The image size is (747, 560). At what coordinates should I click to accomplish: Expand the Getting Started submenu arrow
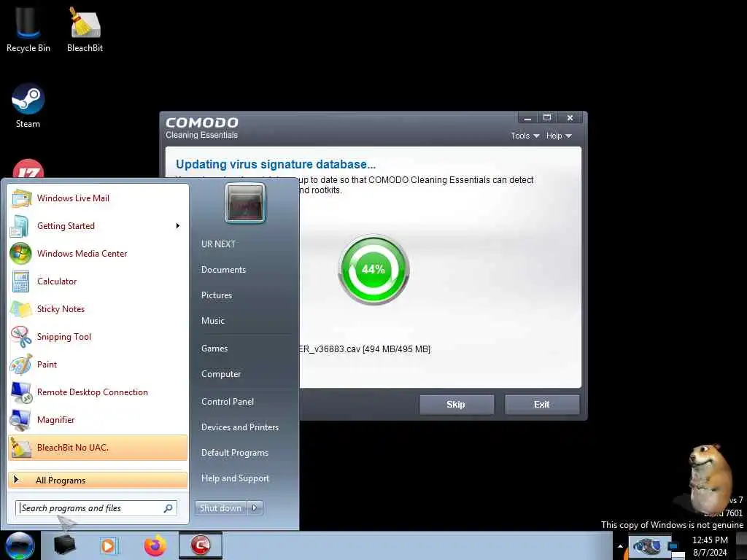pos(178,226)
